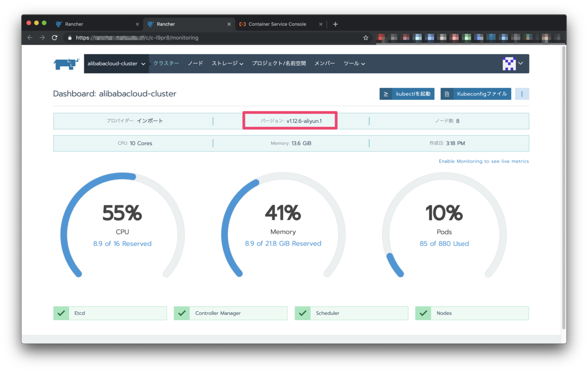The width and height of the screenshot is (588, 372).
Task: Click the Rancher cow logo
Action: [x=66, y=64]
